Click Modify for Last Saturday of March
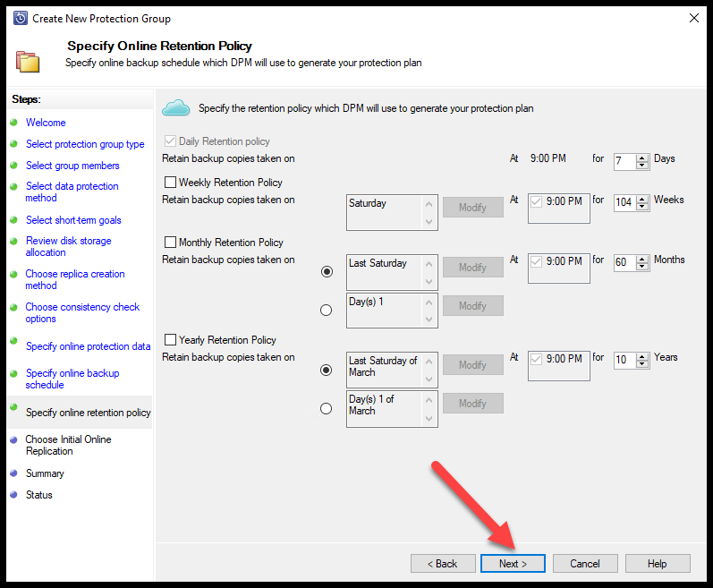Screen dimensions: 713x588 pyautogui.click(x=473, y=365)
